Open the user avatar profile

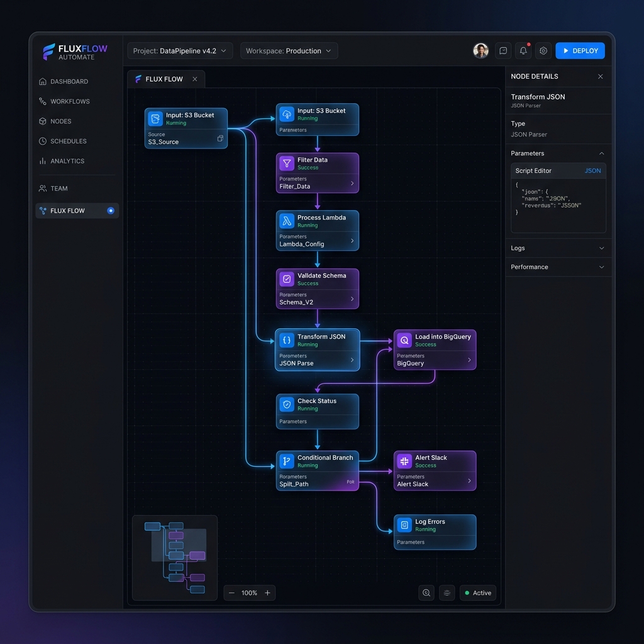pyautogui.click(x=480, y=51)
